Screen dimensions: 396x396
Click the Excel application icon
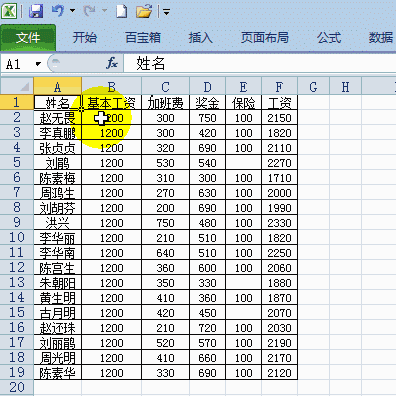tap(9, 11)
